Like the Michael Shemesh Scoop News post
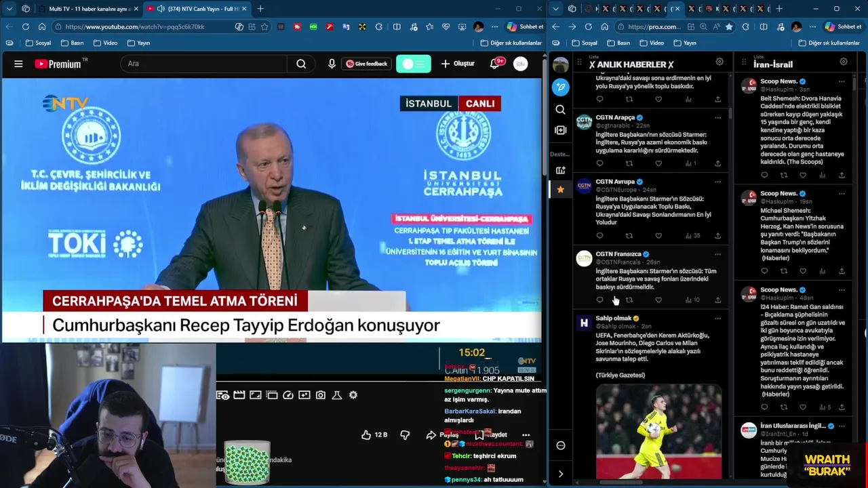This screenshot has width=868, height=488. (803, 271)
